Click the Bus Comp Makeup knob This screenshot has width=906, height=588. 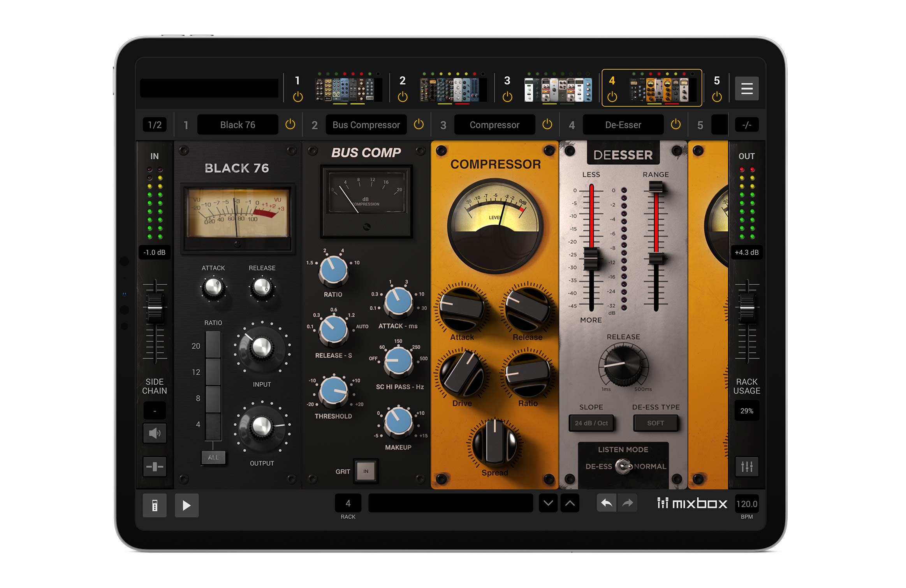pos(398,423)
